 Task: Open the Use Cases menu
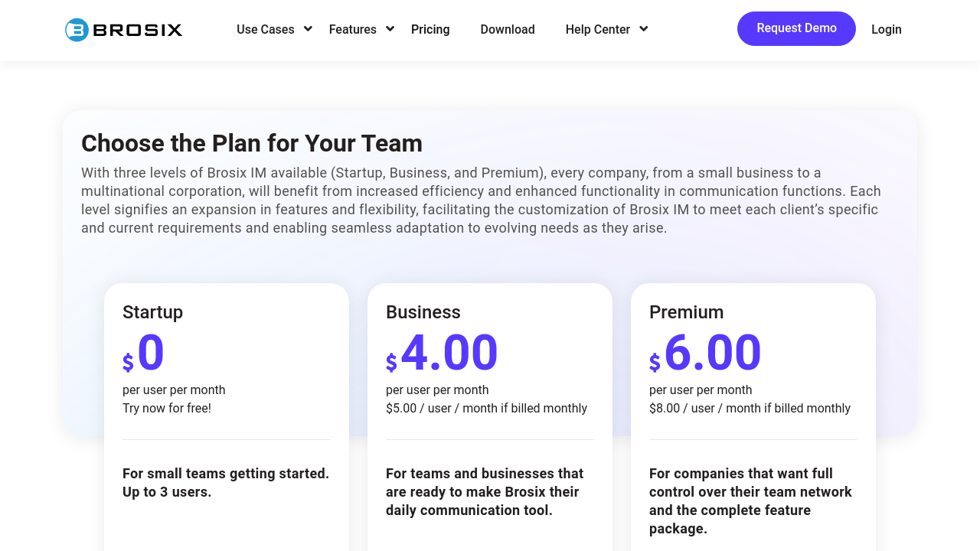pyautogui.click(x=265, y=29)
